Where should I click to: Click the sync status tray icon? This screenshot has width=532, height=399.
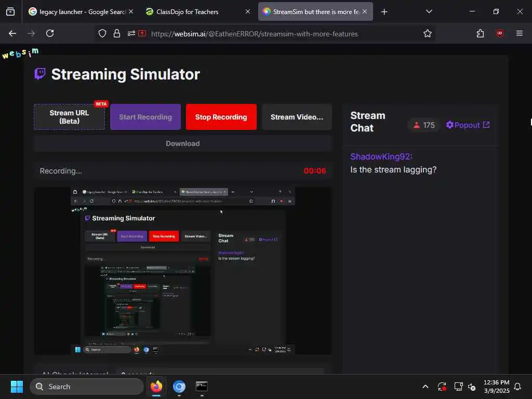click(442, 387)
